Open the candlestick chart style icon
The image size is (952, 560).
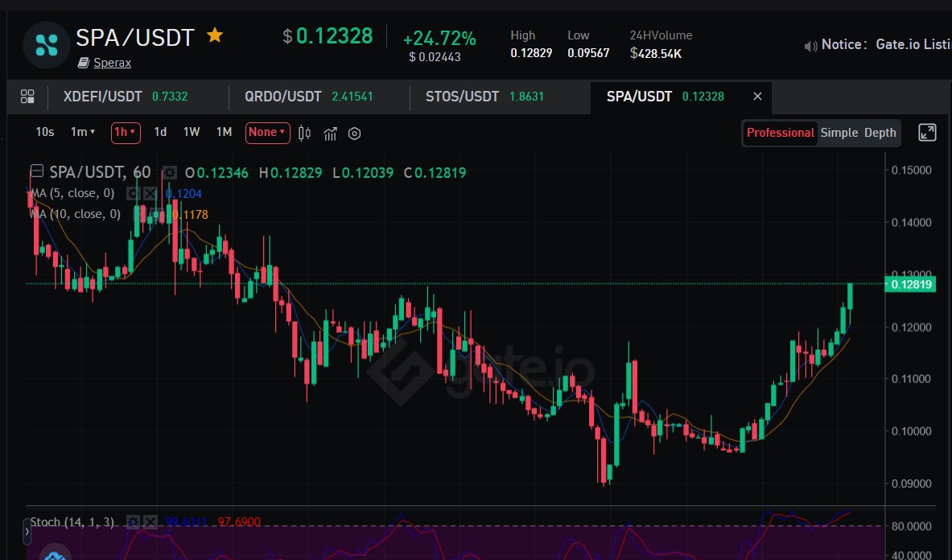pos(304,134)
